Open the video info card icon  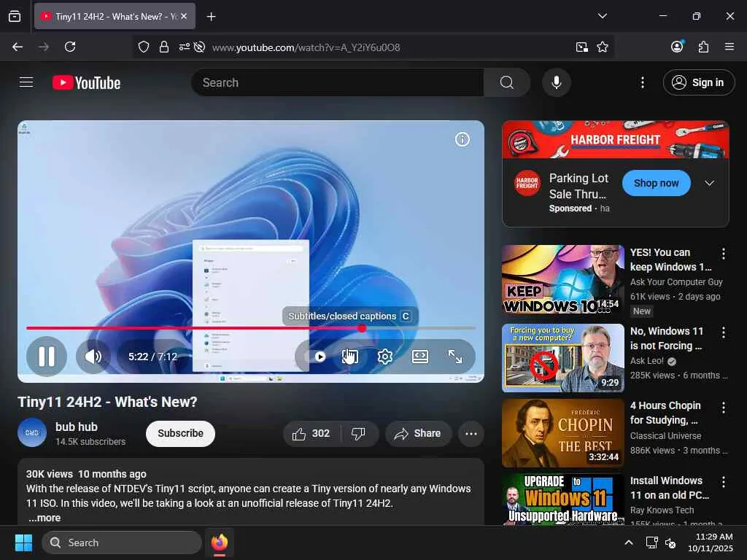click(462, 139)
